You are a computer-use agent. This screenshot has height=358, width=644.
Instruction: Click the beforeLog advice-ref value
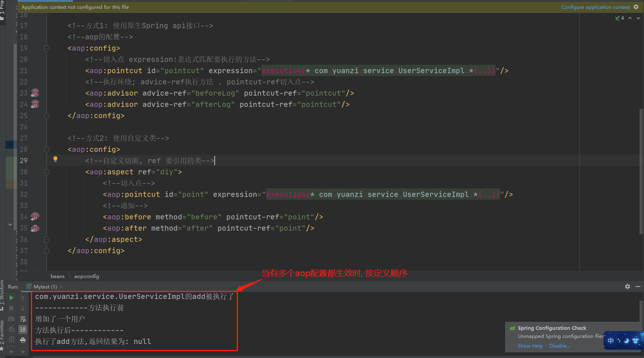tap(215, 93)
